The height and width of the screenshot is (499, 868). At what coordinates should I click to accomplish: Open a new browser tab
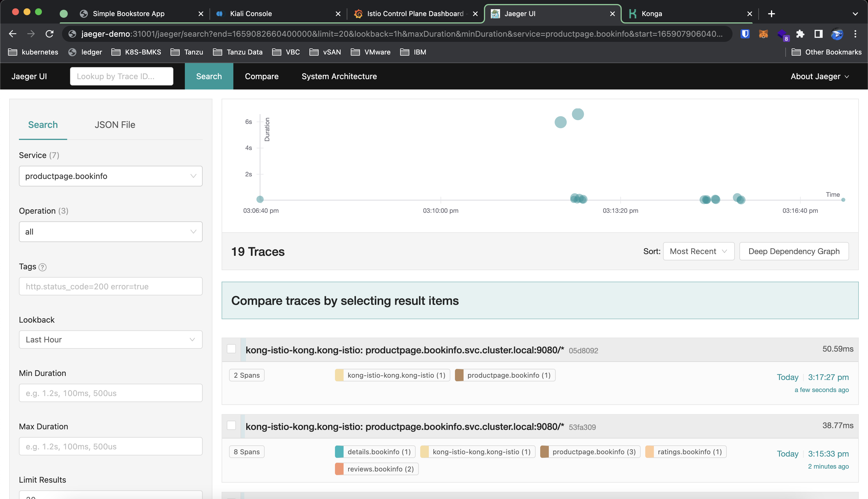pyautogui.click(x=771, y=14)
